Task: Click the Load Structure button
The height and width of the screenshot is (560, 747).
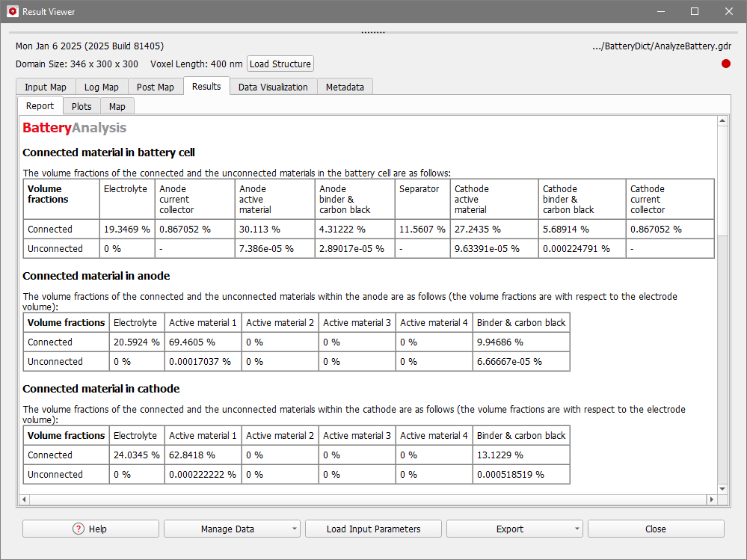Action: (280, 64)
